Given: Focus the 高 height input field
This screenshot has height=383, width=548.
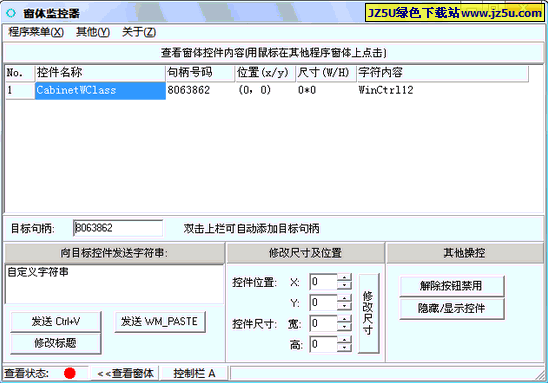Looking at the screenshot, I should point(324,345).
